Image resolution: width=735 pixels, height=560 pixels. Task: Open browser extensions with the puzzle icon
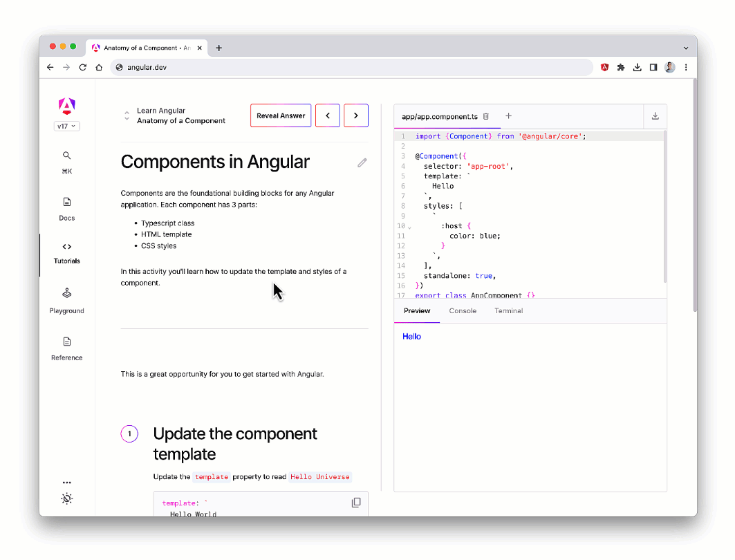click(x=620, y=67)
